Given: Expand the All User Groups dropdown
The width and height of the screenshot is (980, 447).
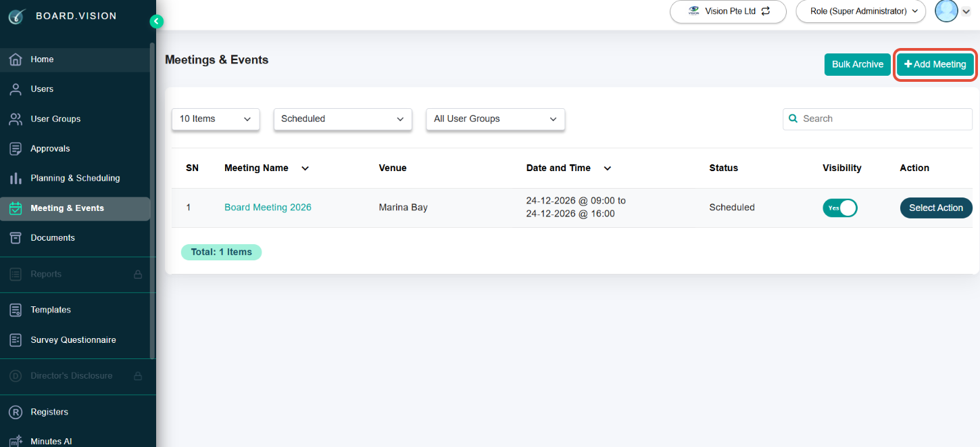Looking at the screenshot, I should pyautogui.click(x=495, y=119).
